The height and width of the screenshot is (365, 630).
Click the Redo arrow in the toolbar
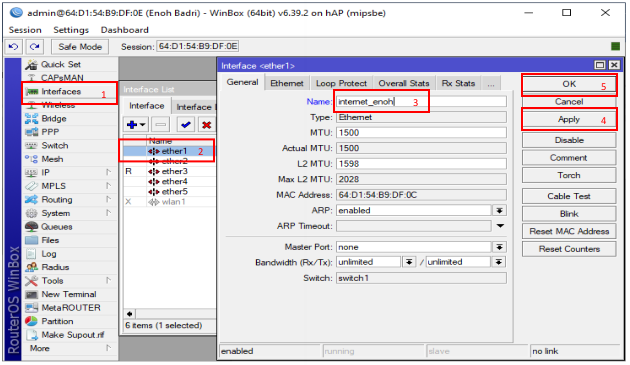(x=35, y=47)
